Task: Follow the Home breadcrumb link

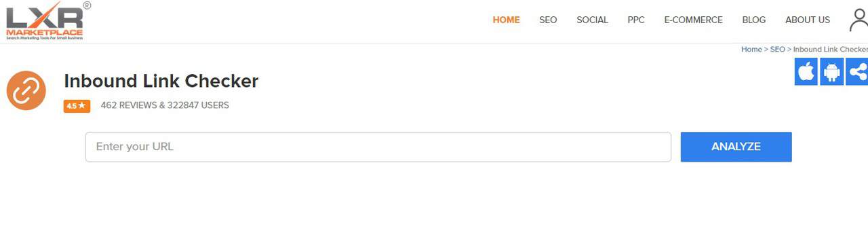Action: [751, 50]
